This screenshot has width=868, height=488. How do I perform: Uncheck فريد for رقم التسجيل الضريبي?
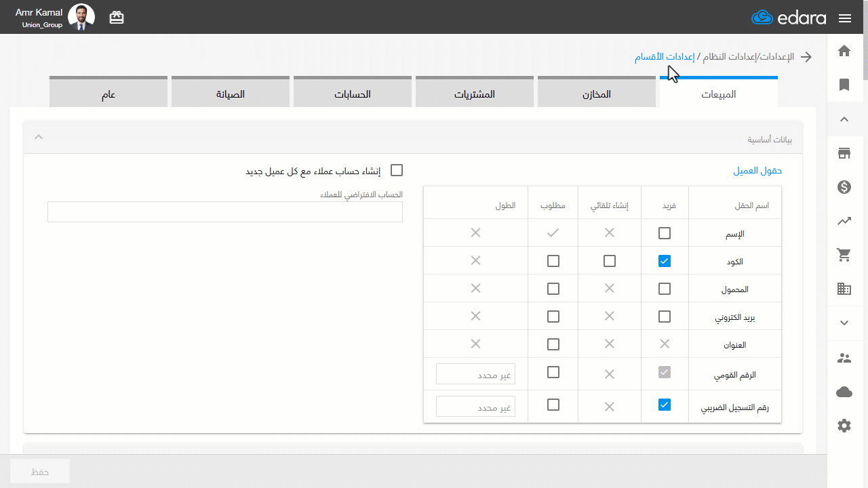pos(665,405)
